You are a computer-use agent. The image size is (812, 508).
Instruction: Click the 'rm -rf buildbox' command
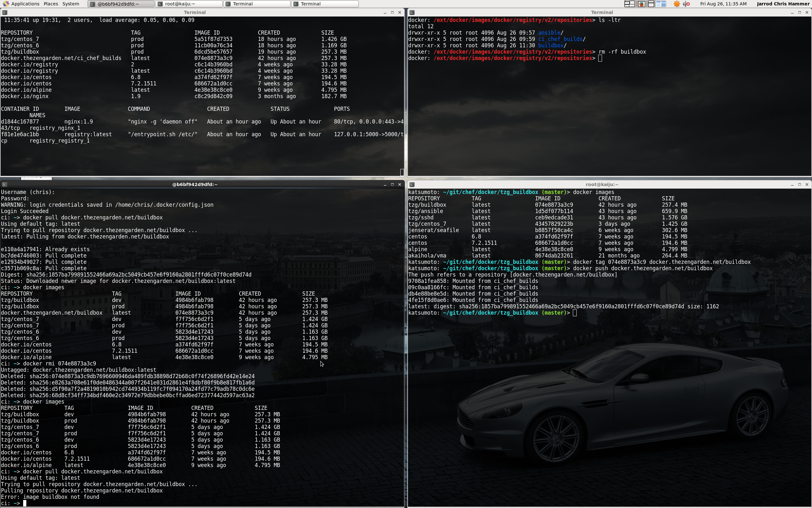pos(622,52)
